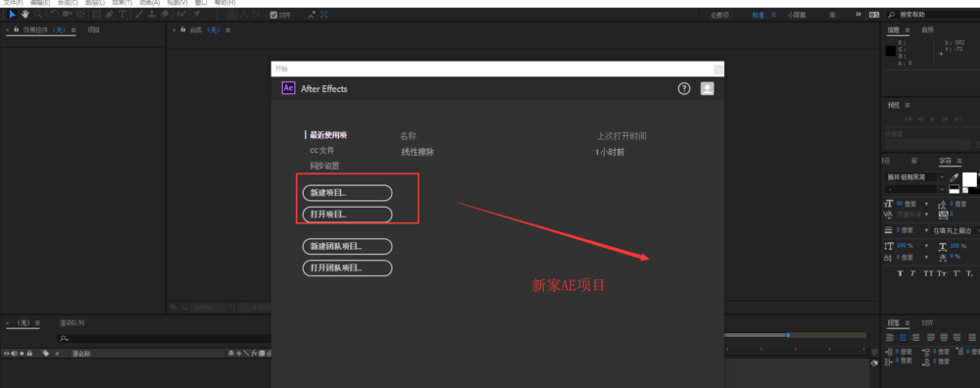Open the font size dropdown arrow
This screenshot has height=388, width=980.
[x=926, y=204]
